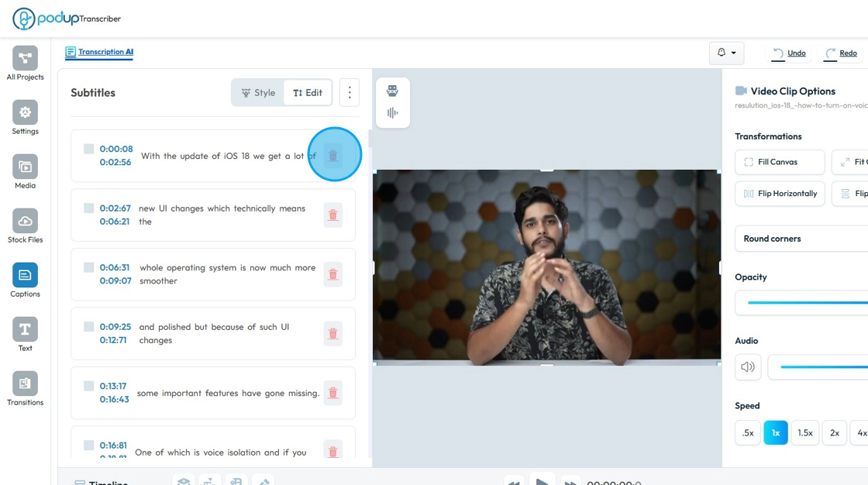Adjust the Audio volume slider
This screenshot has height=485, width=868.
(x=824, y=366)
